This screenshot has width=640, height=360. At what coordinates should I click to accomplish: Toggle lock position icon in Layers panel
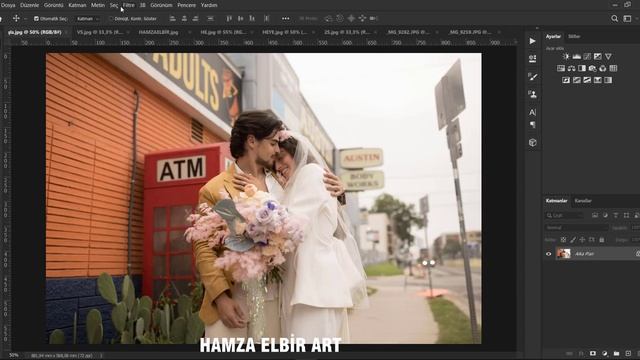tap(582, 240)
